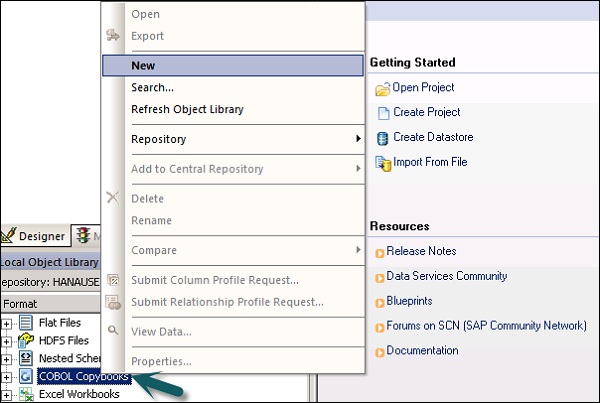Click the Flat Files format icon
Screen dimensions: 600x403
25,323
